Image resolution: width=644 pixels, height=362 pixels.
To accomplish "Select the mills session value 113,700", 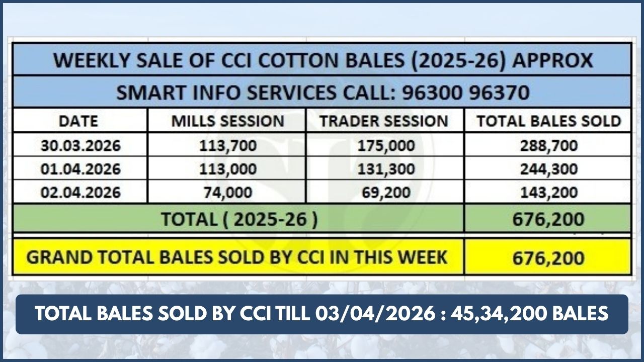I will tap(227, 146).
